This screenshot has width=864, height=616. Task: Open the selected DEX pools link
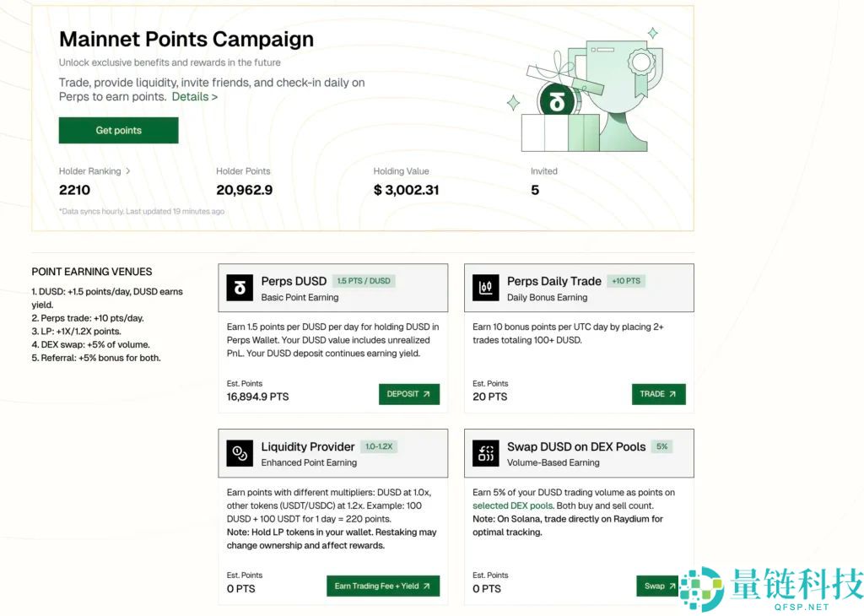point(512,505)
